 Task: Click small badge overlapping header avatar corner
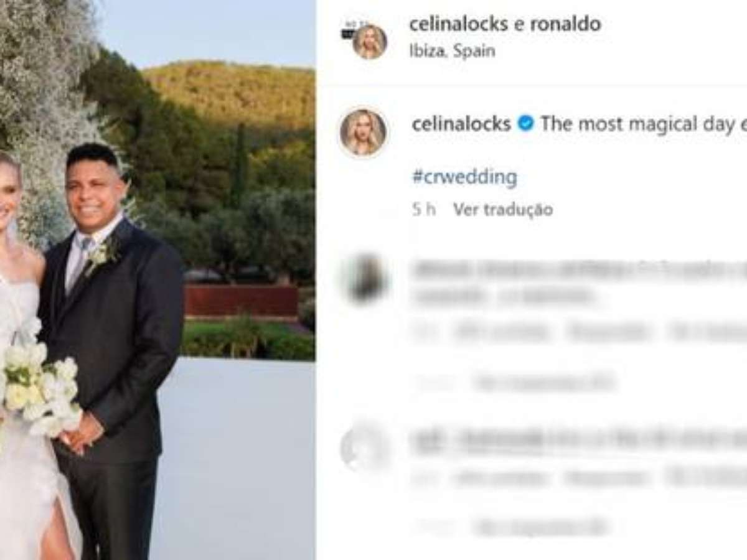347,31
